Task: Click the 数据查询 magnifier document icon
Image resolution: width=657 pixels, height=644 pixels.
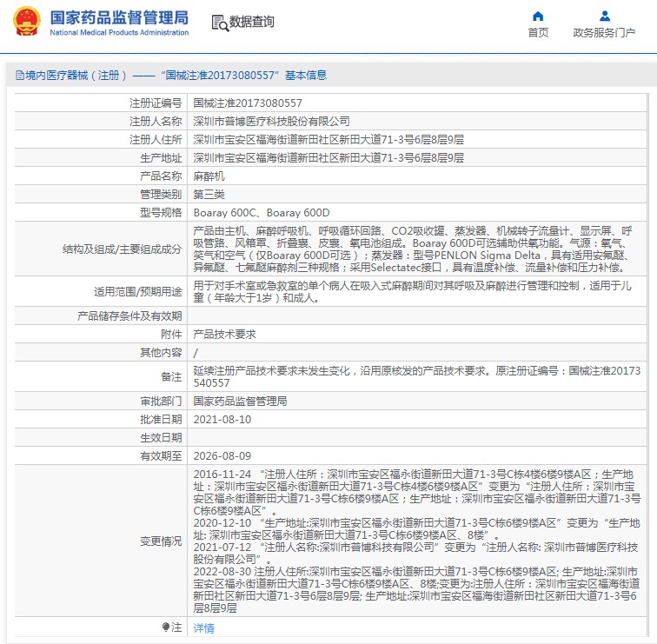Action: coord(219,23)
